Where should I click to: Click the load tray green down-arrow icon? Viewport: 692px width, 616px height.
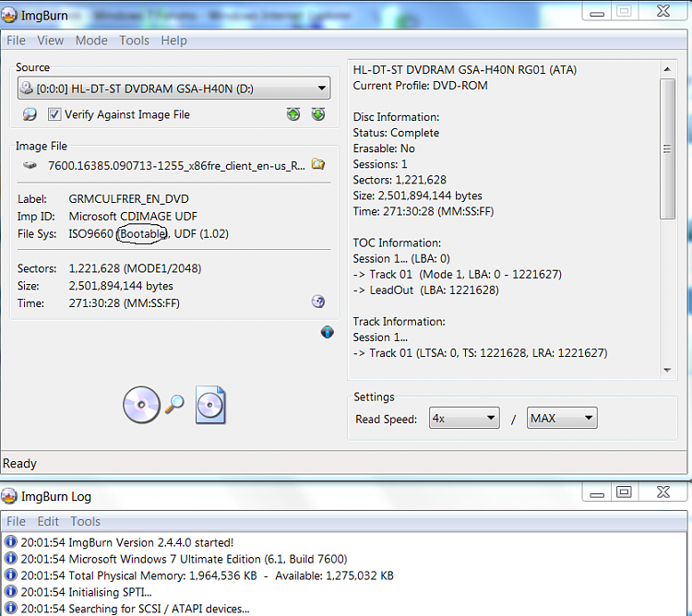(x=318, y=114)
